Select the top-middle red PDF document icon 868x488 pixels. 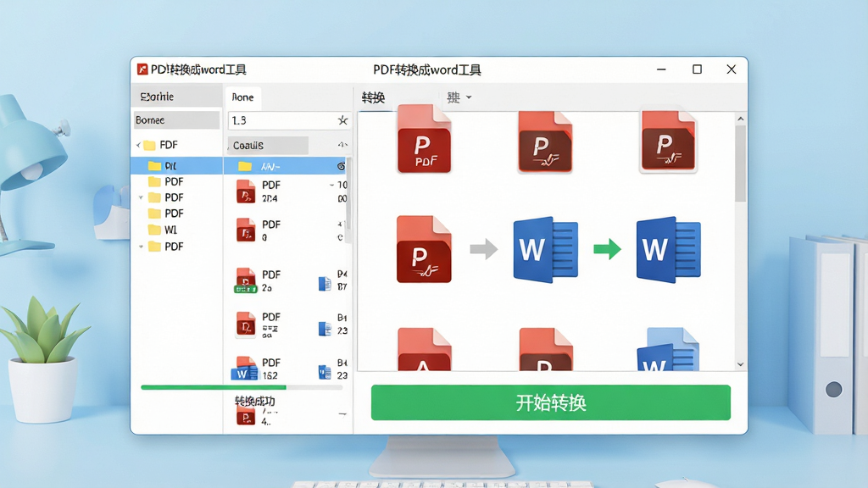pos(545,141)
